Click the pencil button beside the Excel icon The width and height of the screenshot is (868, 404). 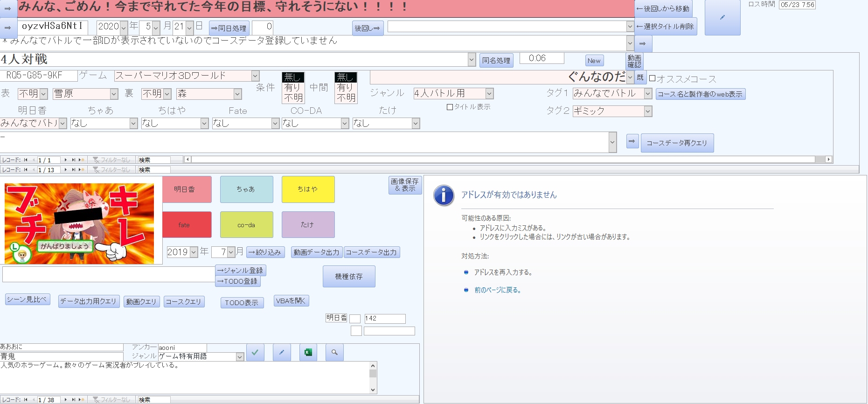282,353
